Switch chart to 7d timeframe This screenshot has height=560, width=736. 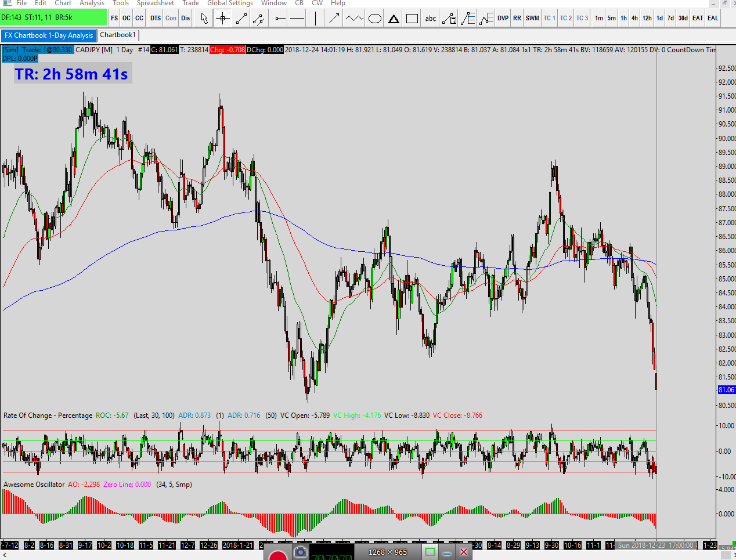670,19
